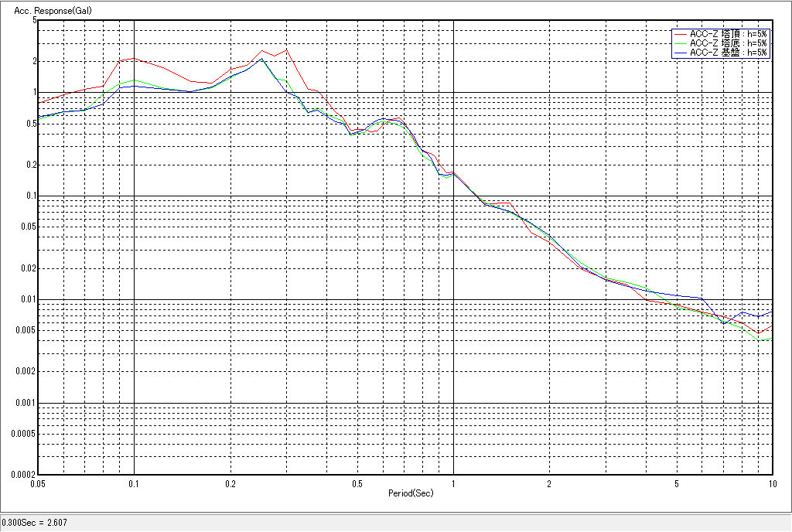Click the red curve peak near 0.3 sec

pos(286,49)
